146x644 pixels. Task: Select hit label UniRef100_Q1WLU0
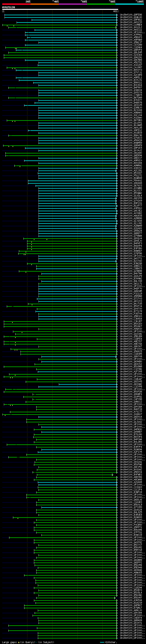131,17
